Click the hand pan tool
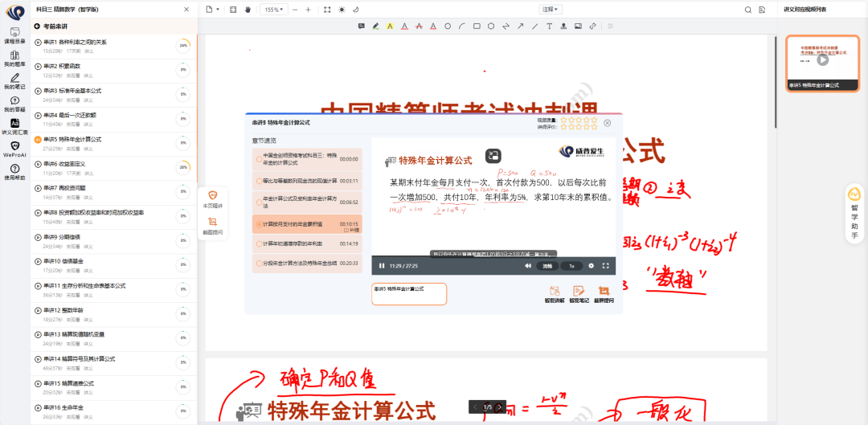Image resolution: width=868 pixels, height=425 pixels. [x=248, y=10]
